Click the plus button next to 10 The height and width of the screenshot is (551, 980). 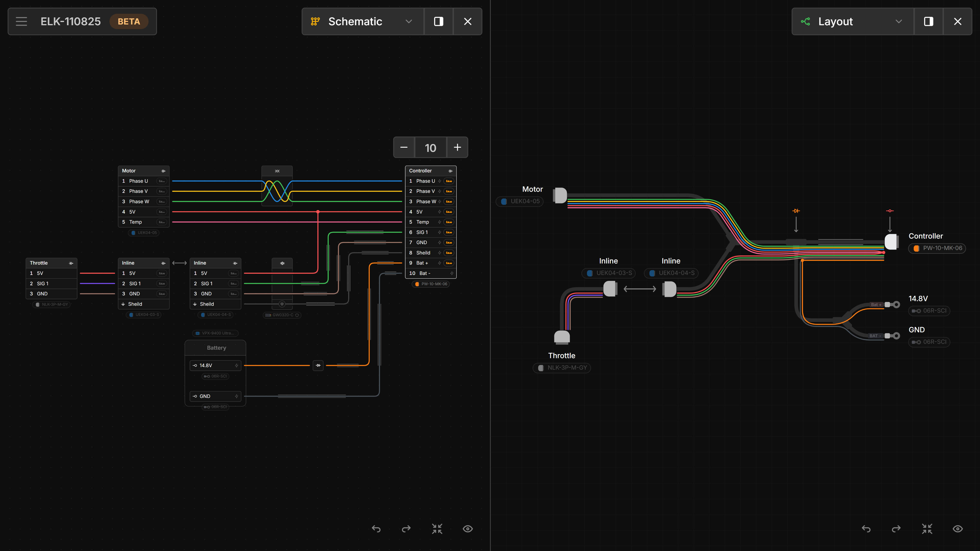(x=457, y=147)
